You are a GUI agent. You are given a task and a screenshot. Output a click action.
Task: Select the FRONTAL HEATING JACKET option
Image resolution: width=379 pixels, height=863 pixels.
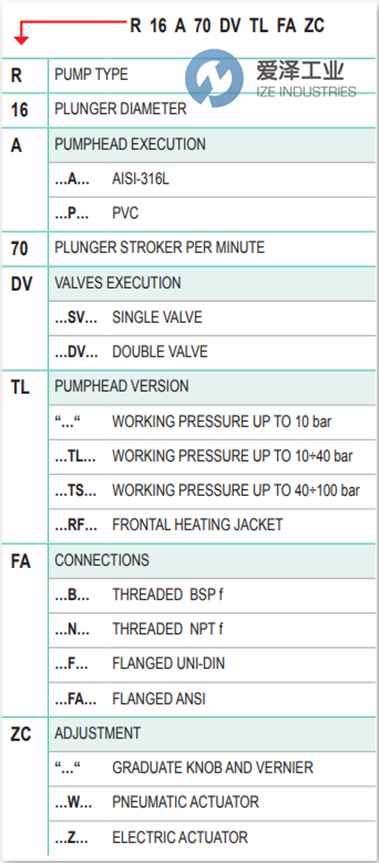tap(212, 525)
